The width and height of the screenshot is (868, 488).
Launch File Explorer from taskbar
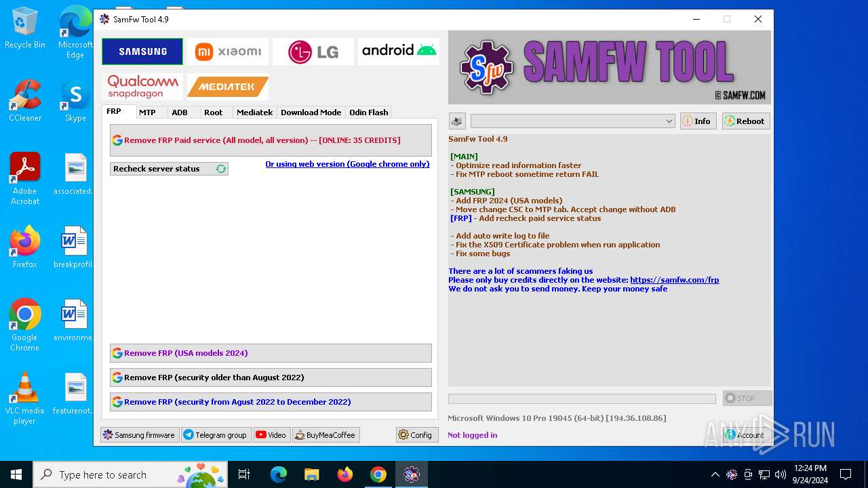tap(311, 474)
